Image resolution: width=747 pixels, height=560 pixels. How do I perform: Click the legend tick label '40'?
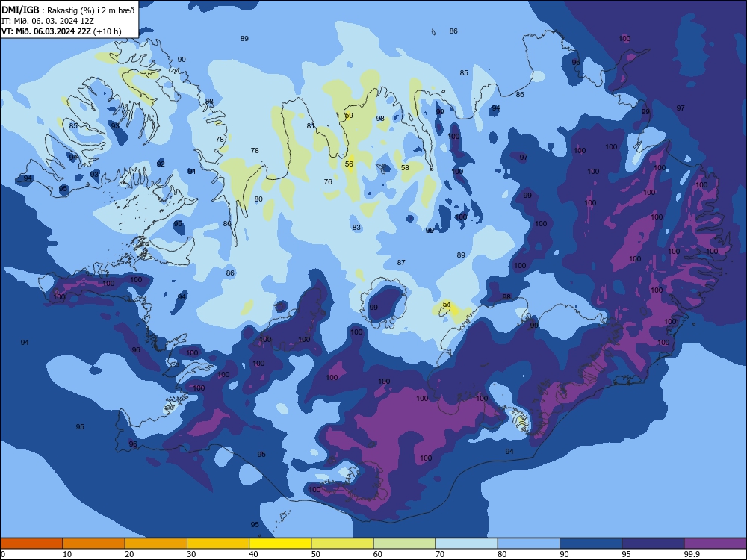coord(253,554)
